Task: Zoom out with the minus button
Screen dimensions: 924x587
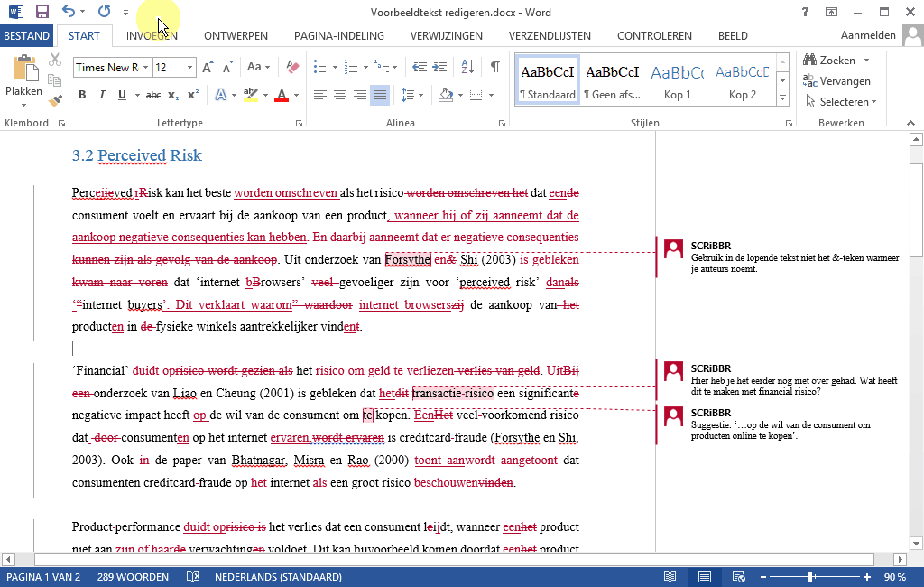Action: 763,576
